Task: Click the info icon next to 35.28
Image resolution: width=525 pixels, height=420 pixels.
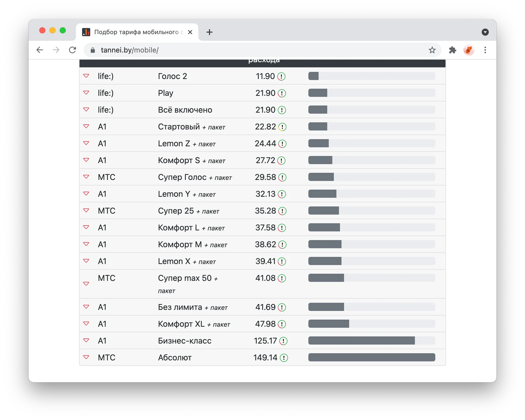Action: pos(282,211)
